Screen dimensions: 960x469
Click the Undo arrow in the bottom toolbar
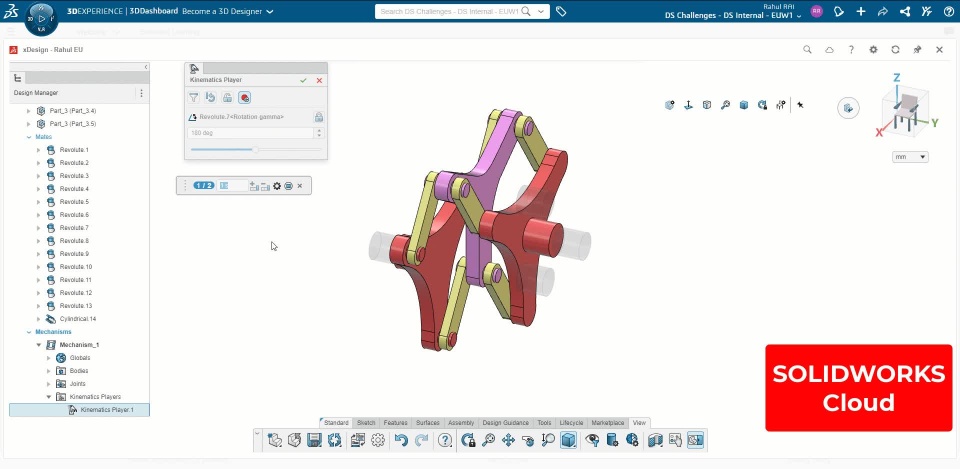(401, 440)
